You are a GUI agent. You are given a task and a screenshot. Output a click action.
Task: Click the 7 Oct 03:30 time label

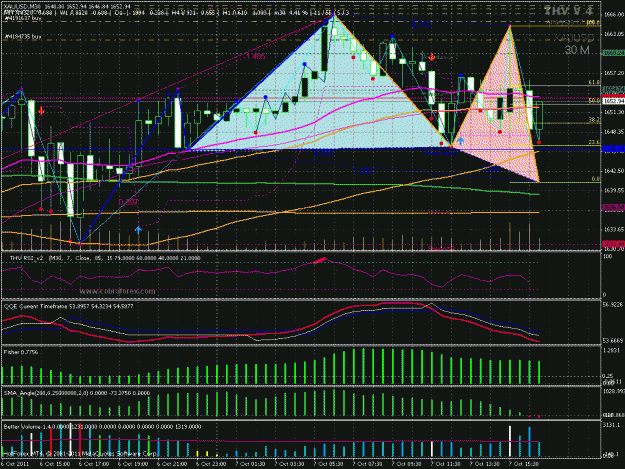(289, 464)
